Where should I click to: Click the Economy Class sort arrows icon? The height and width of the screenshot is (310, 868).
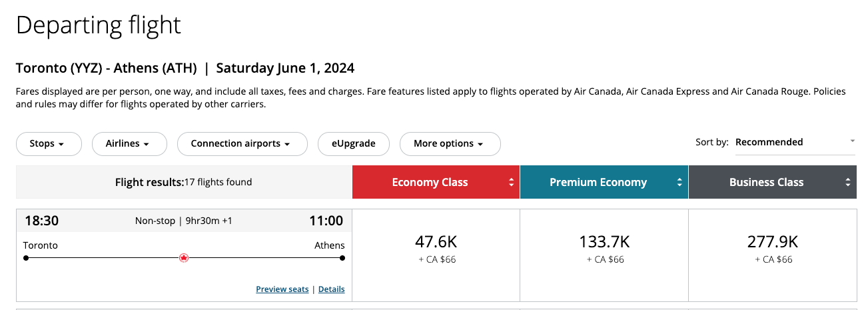click(511, 182)
